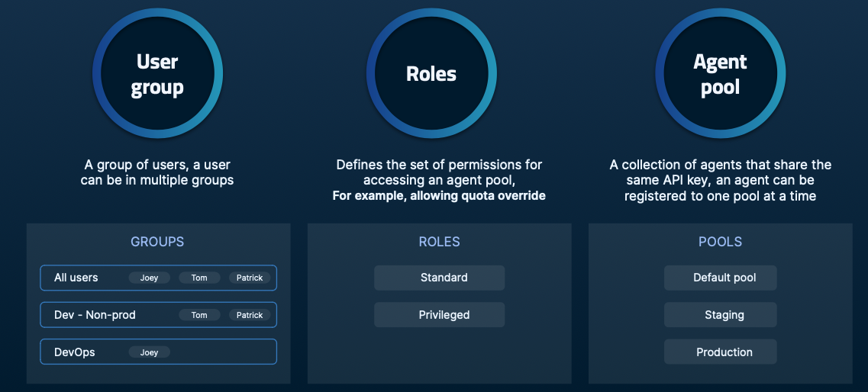Viewport: 868px width, 392px height.
Task: Open the Default pool entry
Action: (720, 278)
